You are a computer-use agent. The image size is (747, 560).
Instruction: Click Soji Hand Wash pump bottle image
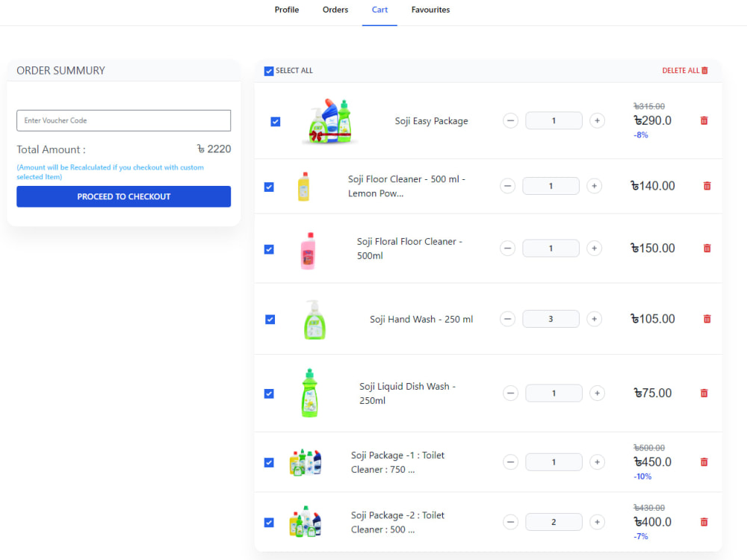pyautogui.click(x=314, y=320)
